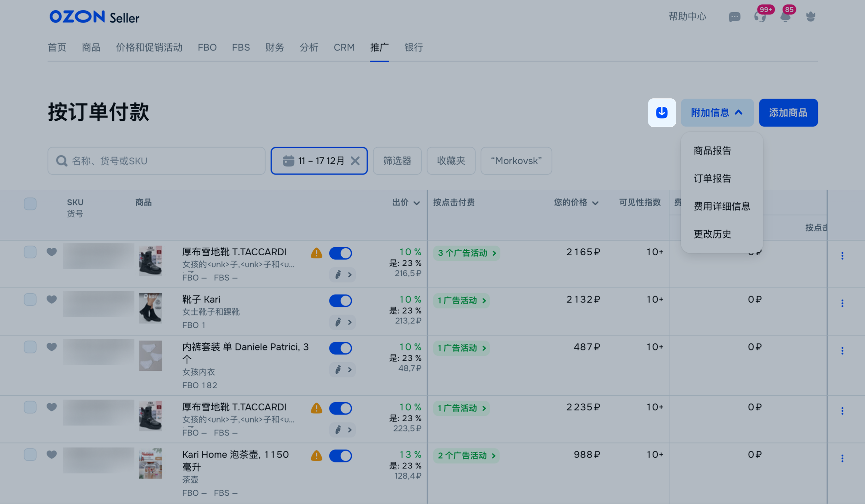
Task: Clear the 11 – 17 12月 date filter
Action: 355,161
